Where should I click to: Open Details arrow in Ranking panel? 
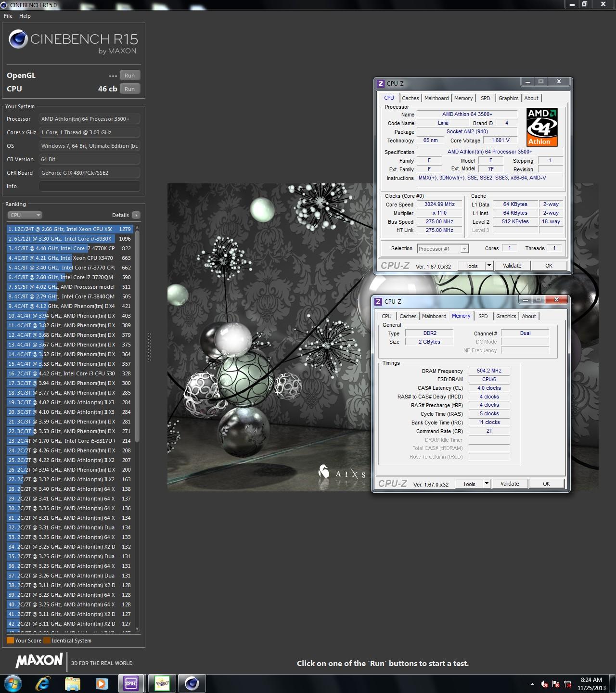pyautogui.click(x=136, y=215)
